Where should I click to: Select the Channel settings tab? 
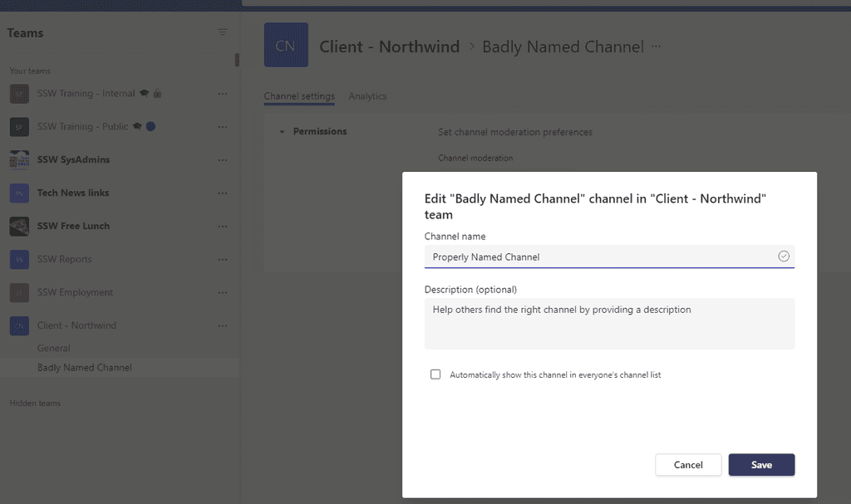tap(299, 96)
